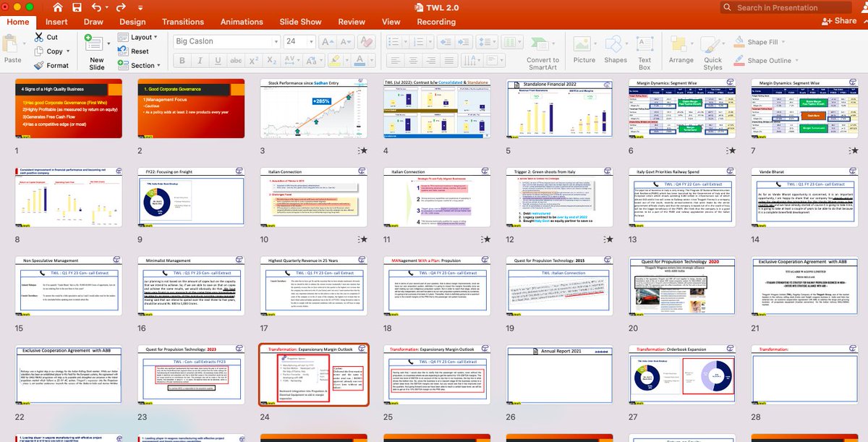
Task: Select slide 14 Vande Bharat thumbnail
Action: (804, 198)
